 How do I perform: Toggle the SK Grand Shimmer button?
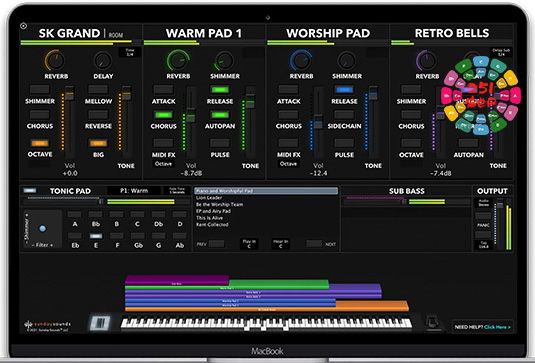40,89
